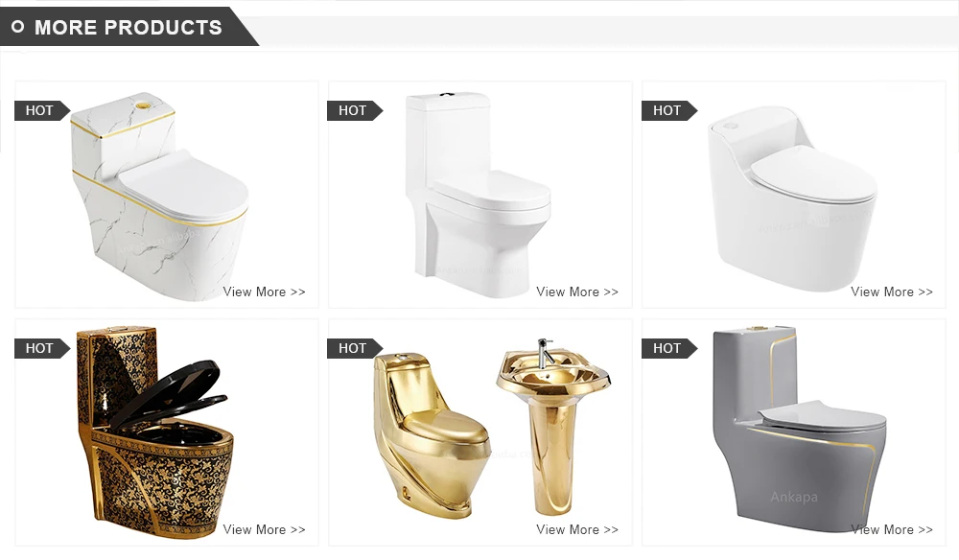Viewport: 959px width, 560px height.
Task: Click the HOT badge on gold toilet set
Action: point(355,348)
